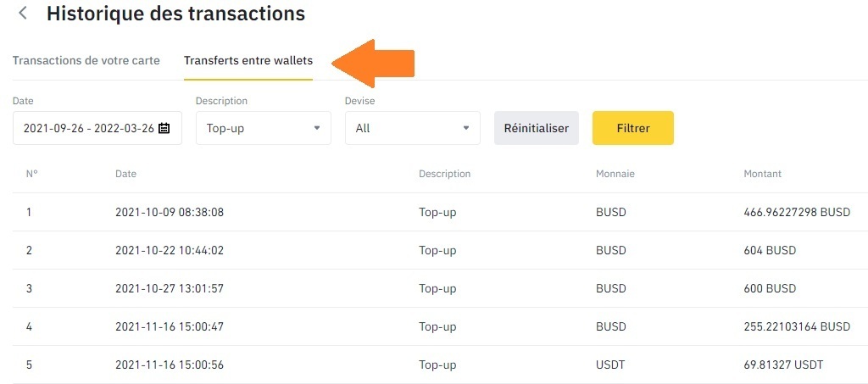The image size is (868, 384).
Task: Click the Date column header in the table
Action: tap(125, 174)
